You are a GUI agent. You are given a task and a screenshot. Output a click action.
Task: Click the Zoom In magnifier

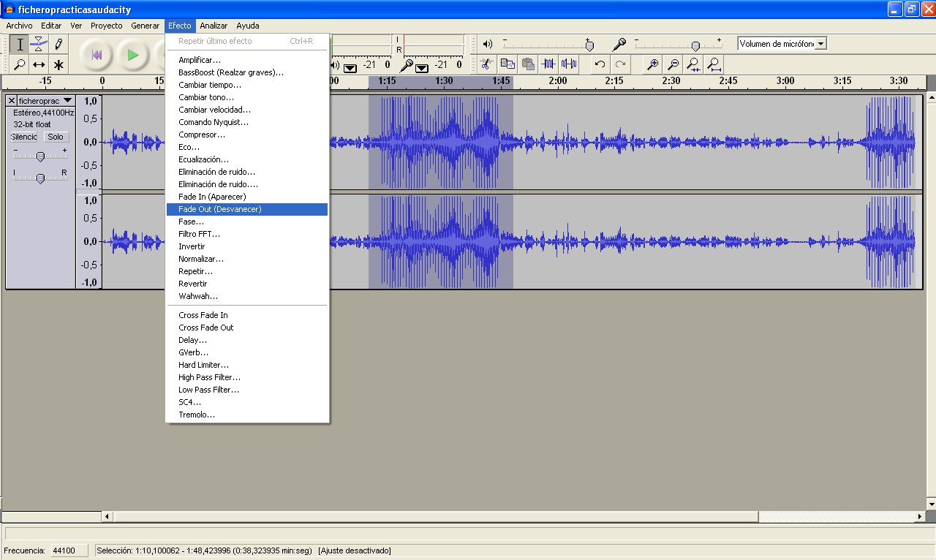pyautogui.click(x=653, y=64)
